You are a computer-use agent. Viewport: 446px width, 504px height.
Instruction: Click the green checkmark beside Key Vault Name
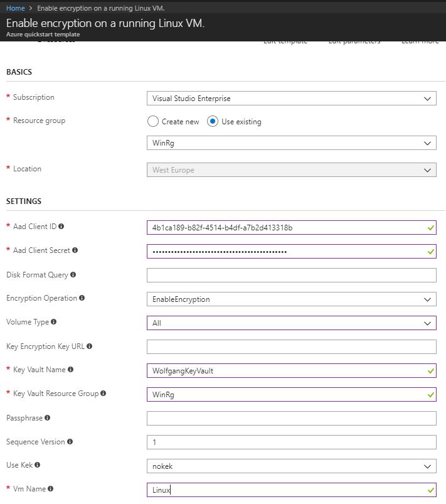coord(430,370)
